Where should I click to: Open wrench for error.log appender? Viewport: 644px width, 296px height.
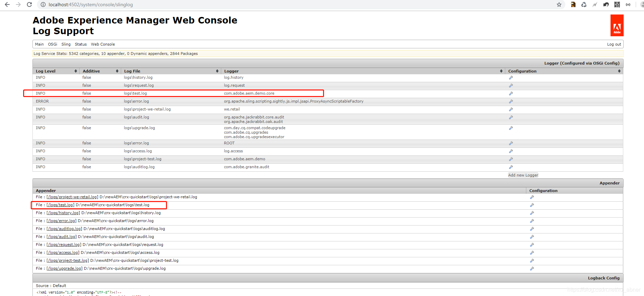coord(532,221)
